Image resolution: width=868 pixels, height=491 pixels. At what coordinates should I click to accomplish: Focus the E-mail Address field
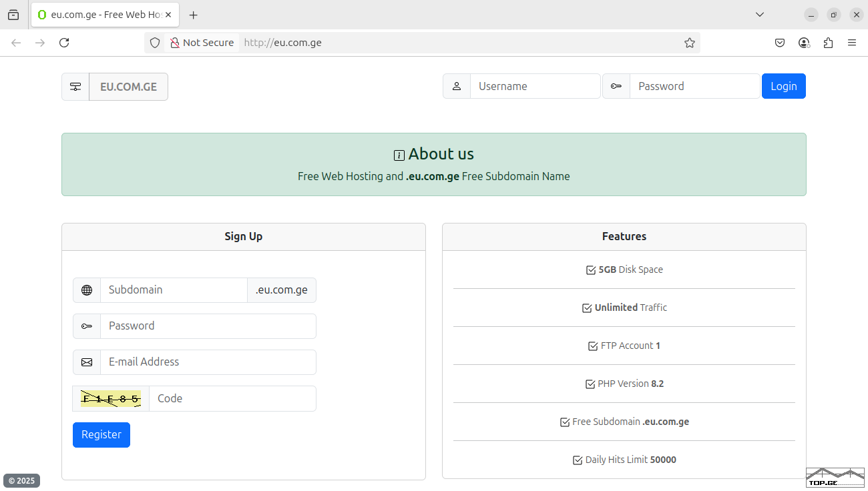(x=208, y=362)
